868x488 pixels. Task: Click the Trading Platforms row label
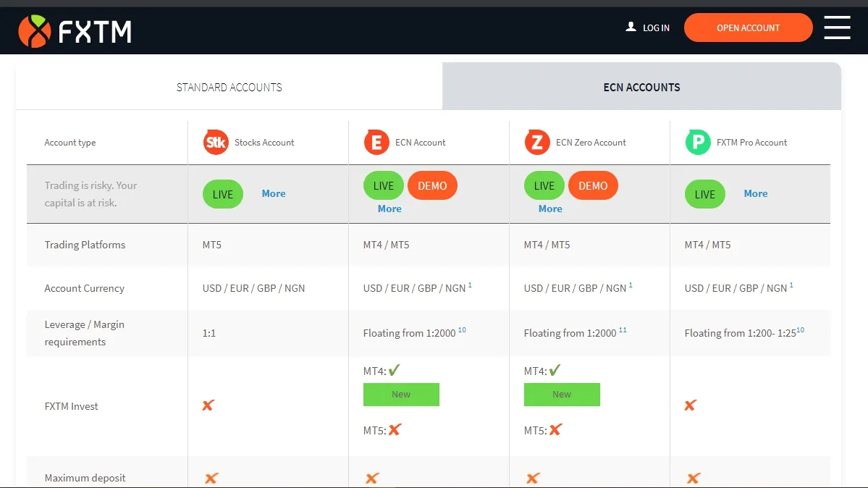click(85, 245)
